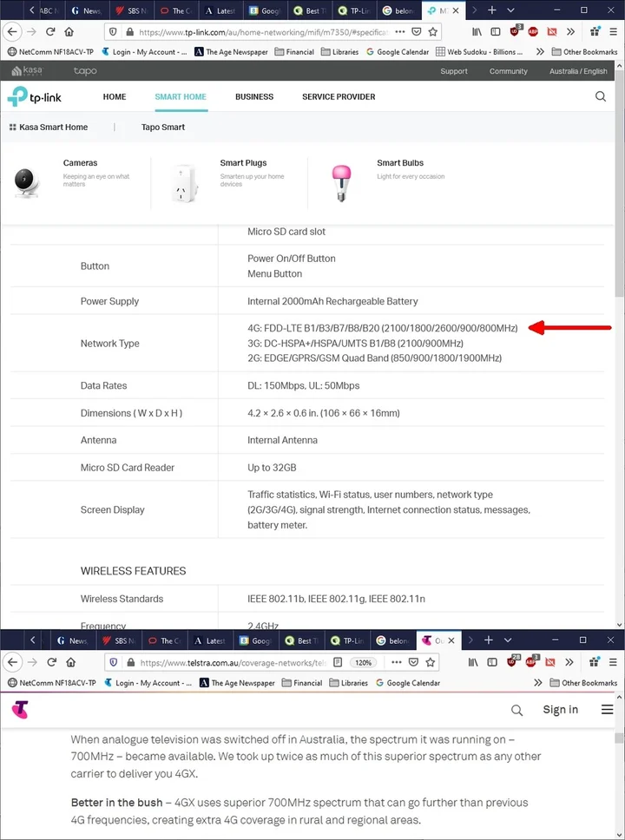Open a new tab in TP-Link window
This screenshot has width=625, height=840.
(x=492, y=10)
